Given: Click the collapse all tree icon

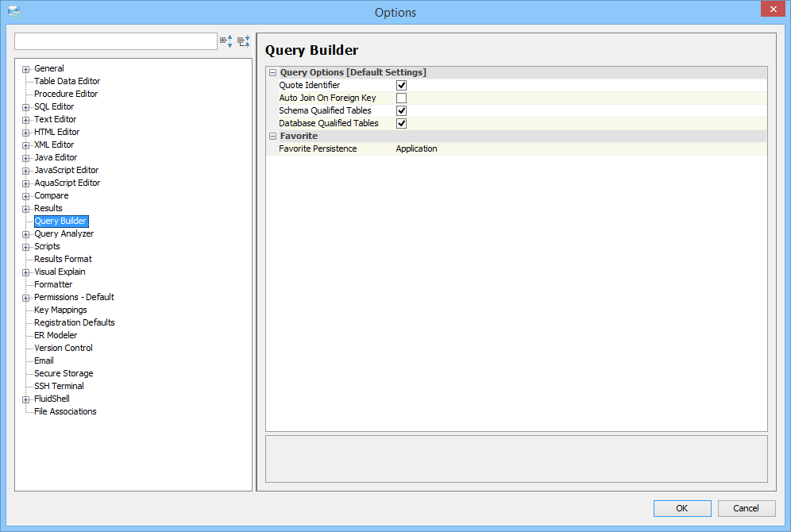Looking at the screenshot, I should (x=243, y=40).
